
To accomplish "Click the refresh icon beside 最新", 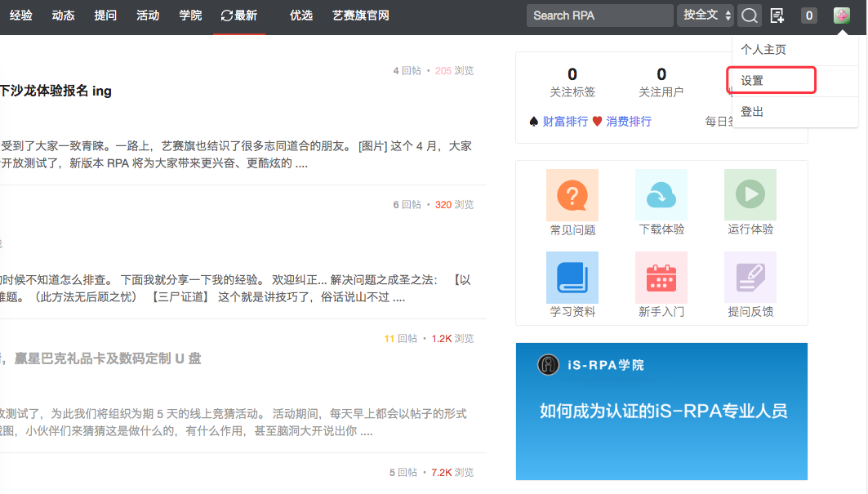I will (224, 14).
